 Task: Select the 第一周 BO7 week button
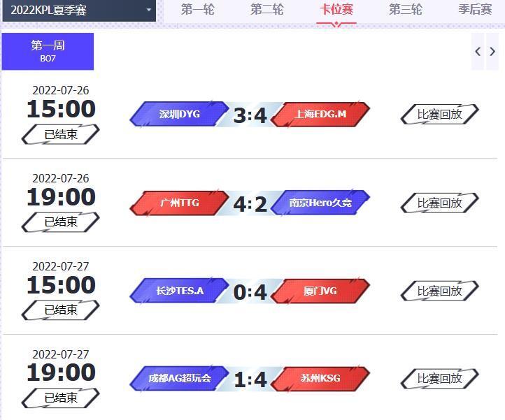coord(48,51)
